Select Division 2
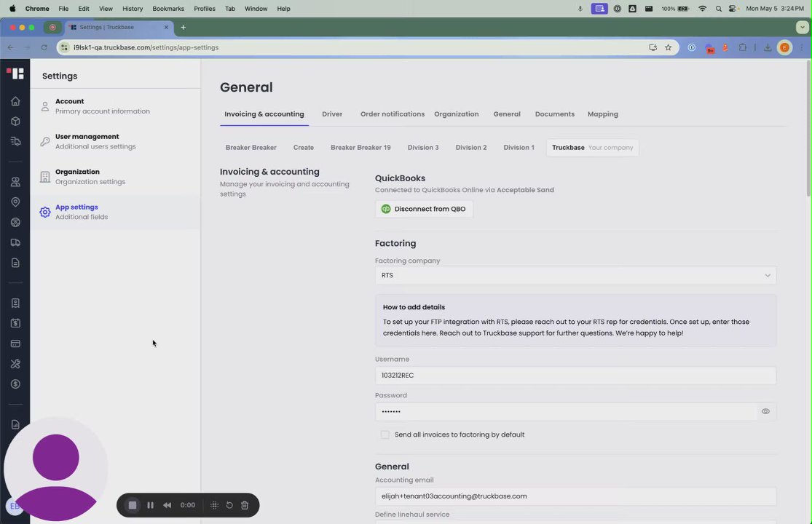Screen dimensions: 812x524 click(470, 148)
